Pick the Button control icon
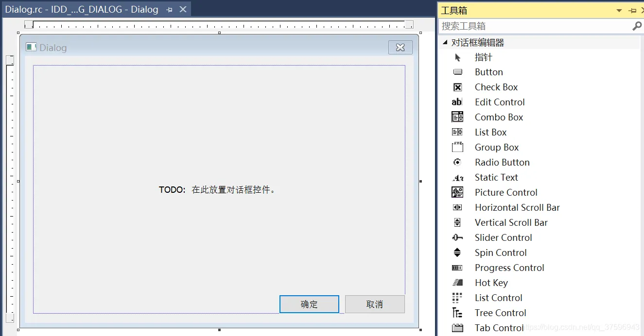 point(457,72)
